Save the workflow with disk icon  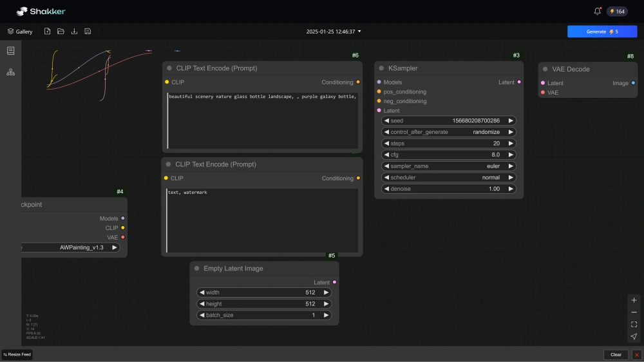pyautogui.click(x=88, y=31)
